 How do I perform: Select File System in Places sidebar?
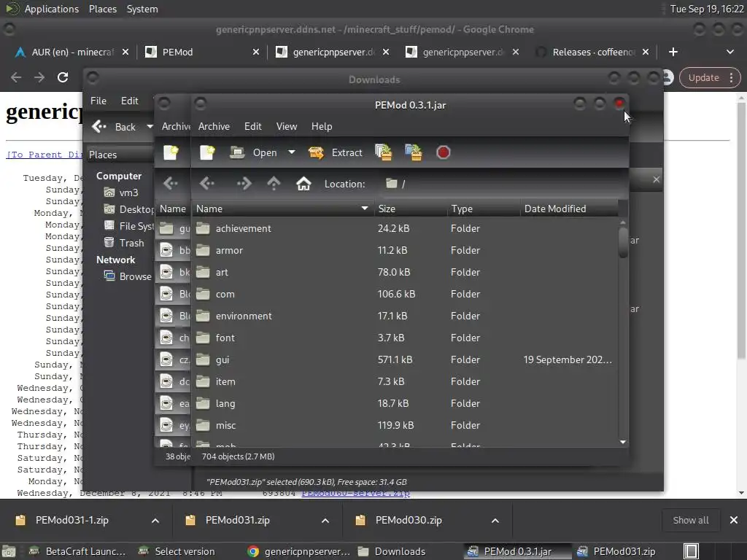128,226
